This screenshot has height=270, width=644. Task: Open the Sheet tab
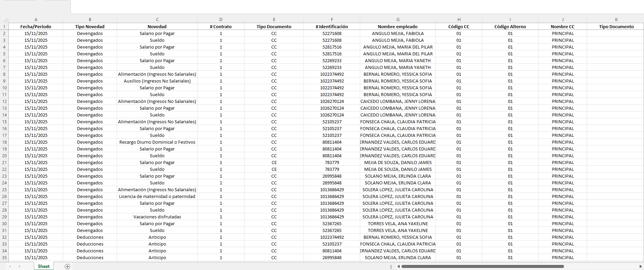point(43,267)
